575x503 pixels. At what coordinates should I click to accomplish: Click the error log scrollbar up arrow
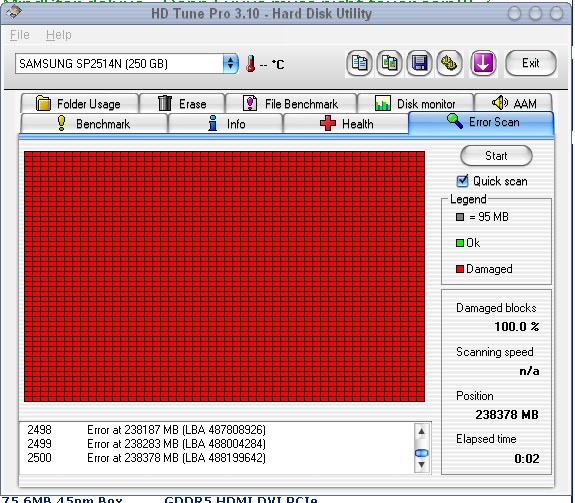pyautogui.click(x=421, y=432)
